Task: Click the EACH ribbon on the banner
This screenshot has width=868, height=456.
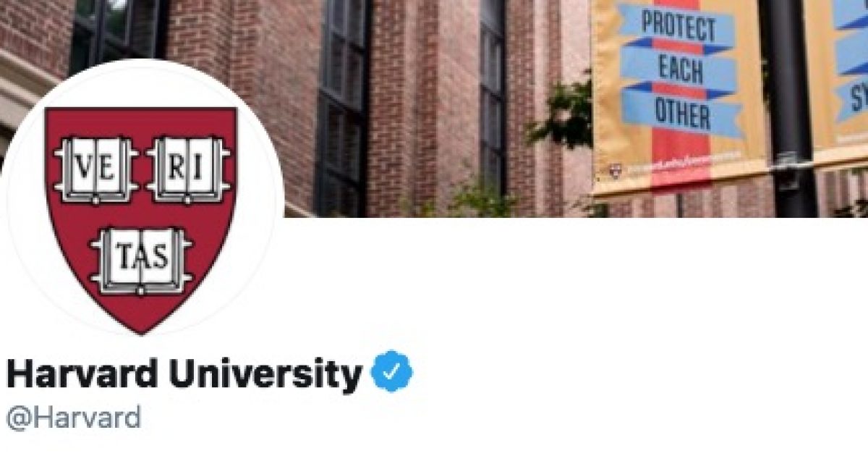Action: point(679,71)
